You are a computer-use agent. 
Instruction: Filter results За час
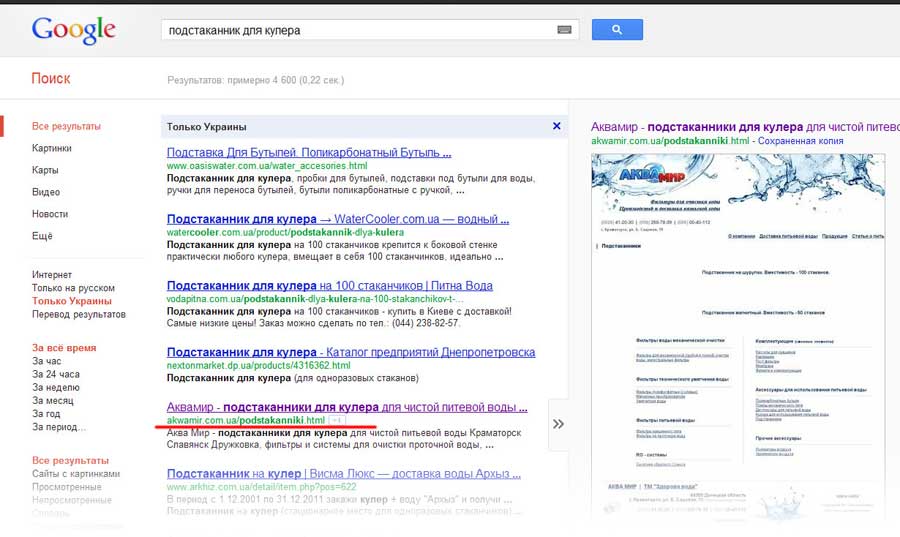click(46, 361)
